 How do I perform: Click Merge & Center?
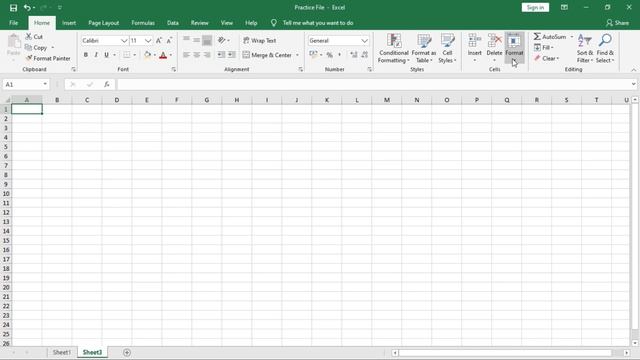tap(267, 55)
